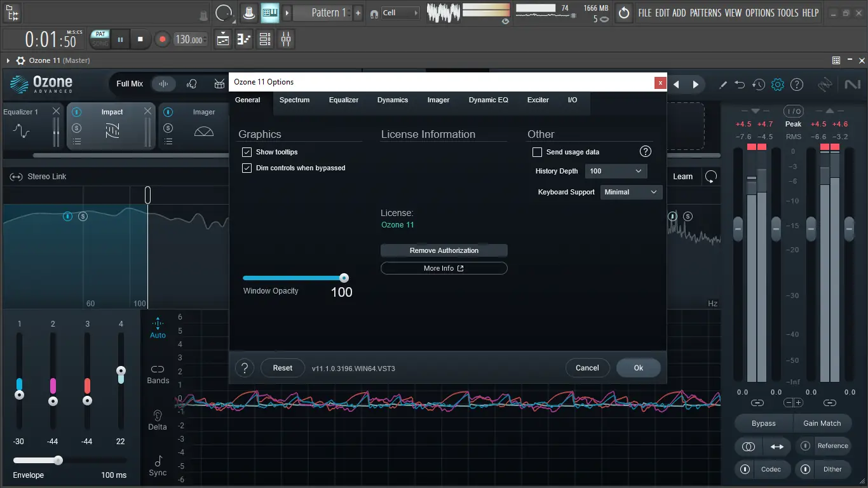Toggle the Impact module power button
This screenshot has width=868, height=488.
click(77, 112)
